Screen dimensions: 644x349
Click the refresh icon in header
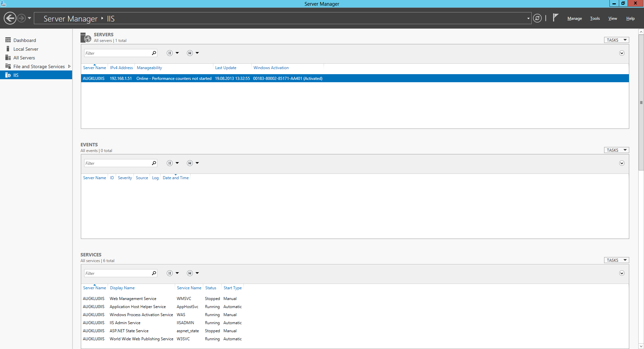(537, 18)
